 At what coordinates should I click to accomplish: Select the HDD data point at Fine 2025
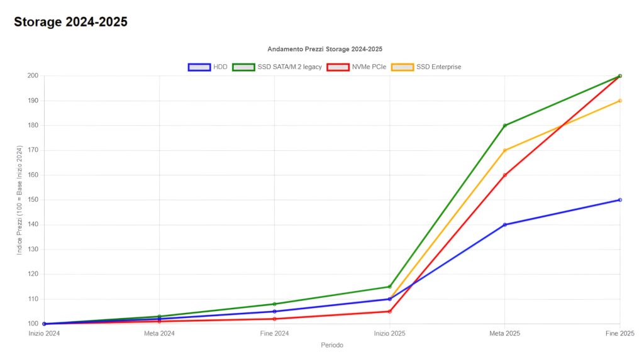[620, 200]
